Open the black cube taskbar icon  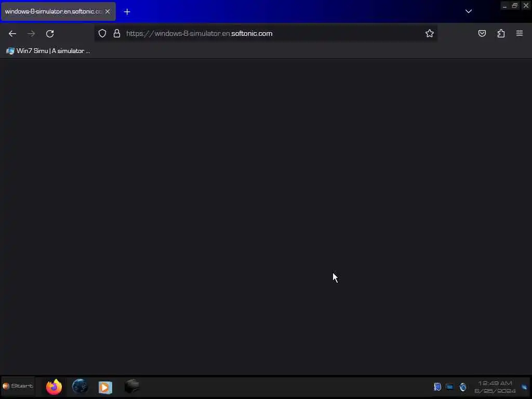point(132,386)
